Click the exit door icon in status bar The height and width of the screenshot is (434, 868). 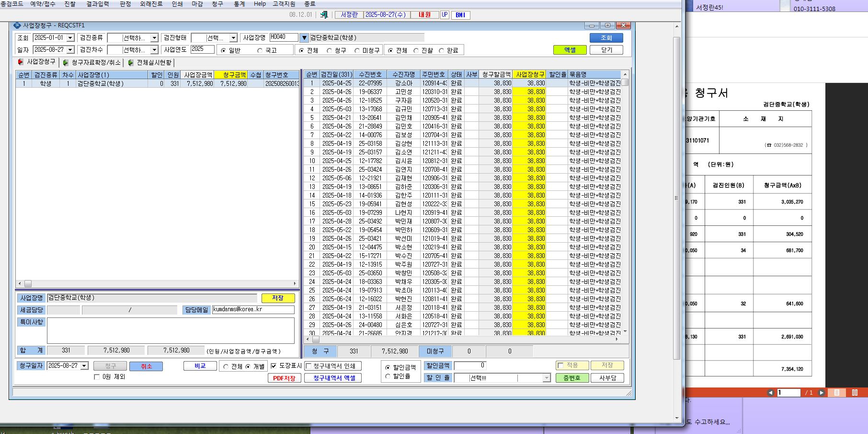pos(324,15)
